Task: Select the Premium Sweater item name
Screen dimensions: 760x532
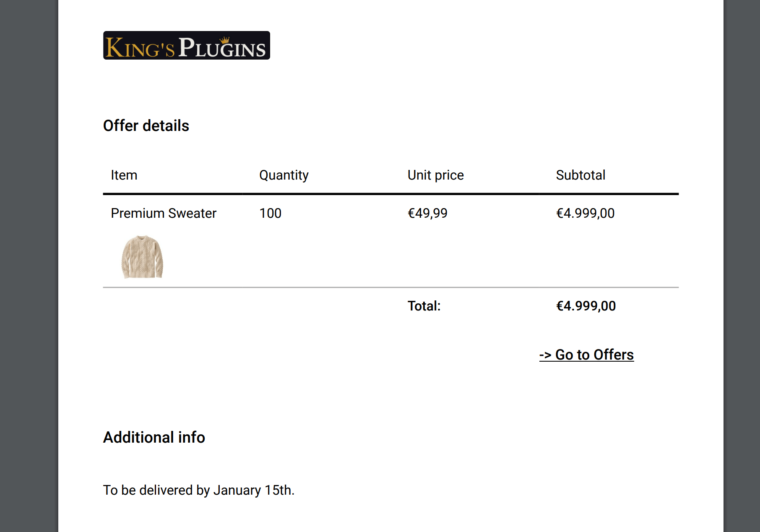Action: coord(164,213)
